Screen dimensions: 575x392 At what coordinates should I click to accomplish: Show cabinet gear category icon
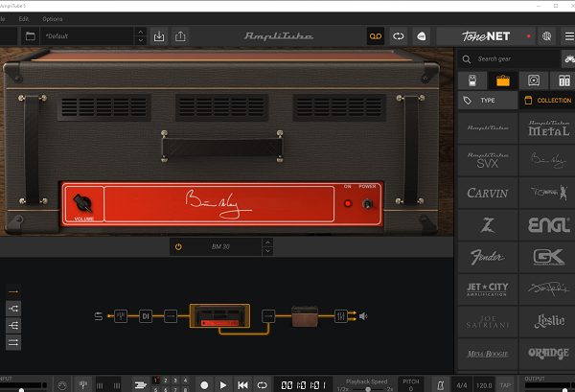pos(534,81)
